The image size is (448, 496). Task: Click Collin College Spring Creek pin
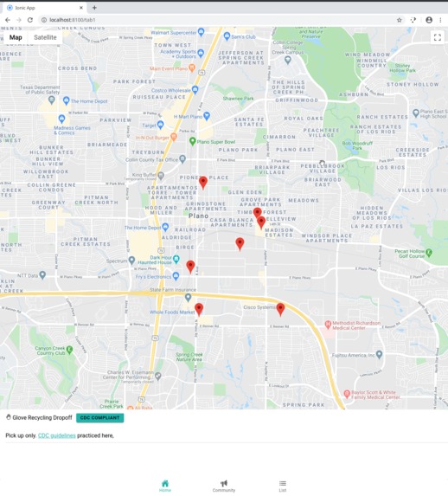click(x=287, y=60)
